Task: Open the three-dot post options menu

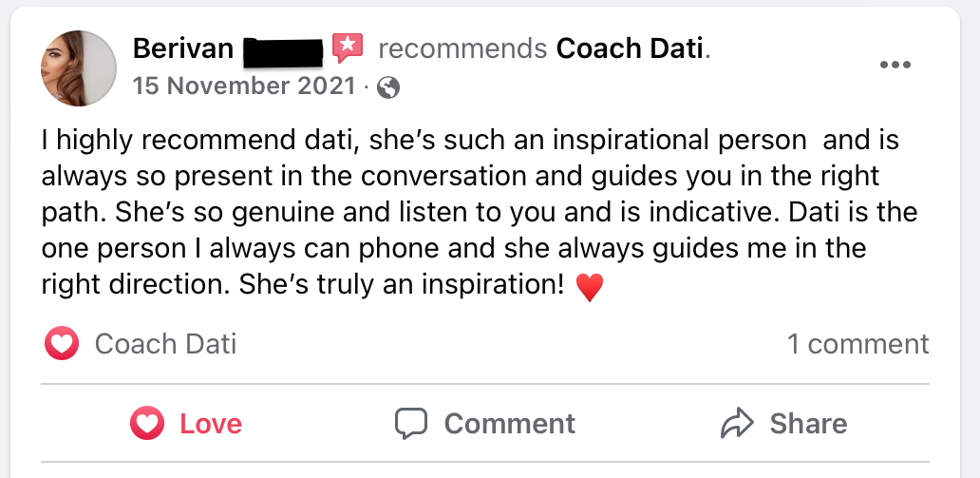Action: [895, 65]
